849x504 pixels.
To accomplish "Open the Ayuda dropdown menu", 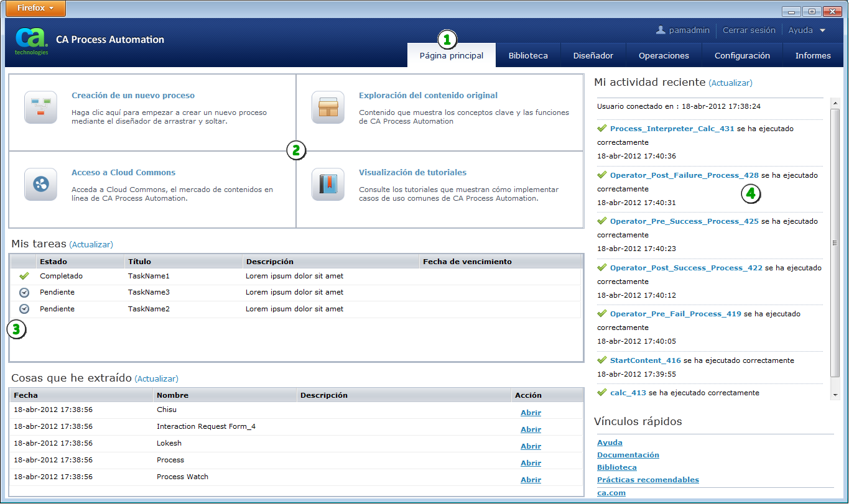I will [807, 30].
